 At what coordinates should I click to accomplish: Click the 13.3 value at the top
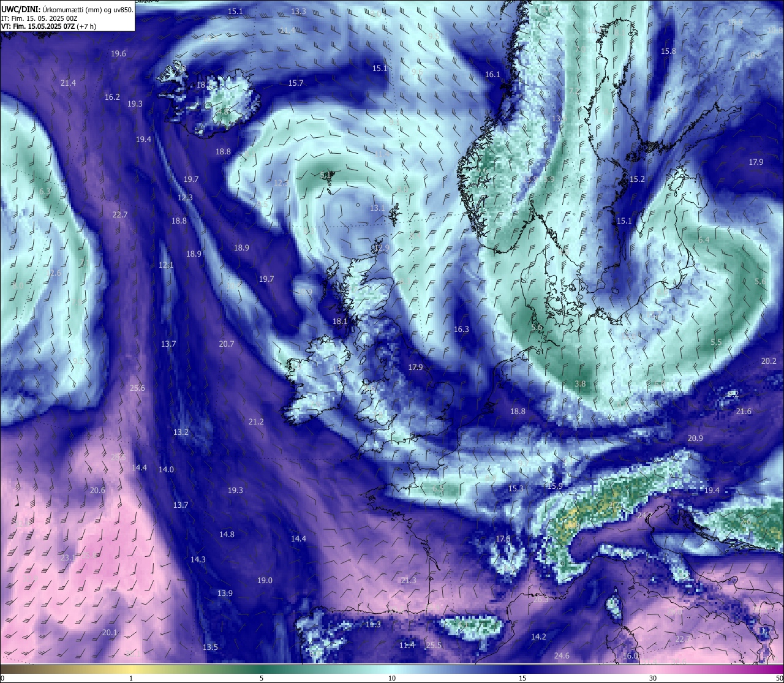pyautogui.click(x=298, y=12)
